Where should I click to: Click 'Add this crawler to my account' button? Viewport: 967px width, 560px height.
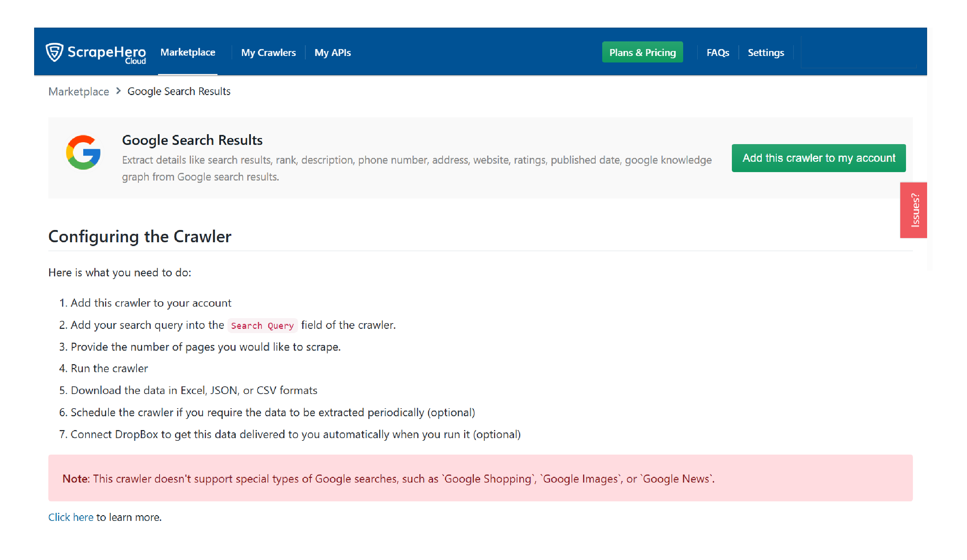(819, 158)
